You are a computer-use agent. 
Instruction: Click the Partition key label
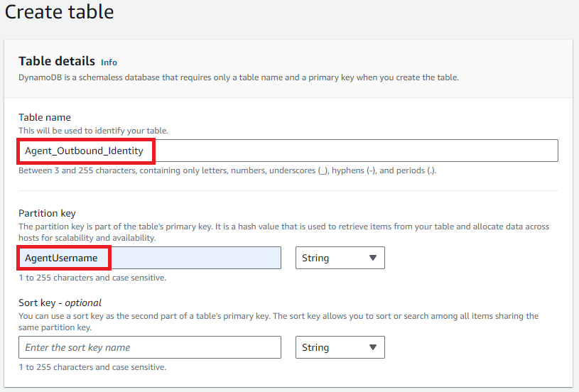tap(47, 213)
